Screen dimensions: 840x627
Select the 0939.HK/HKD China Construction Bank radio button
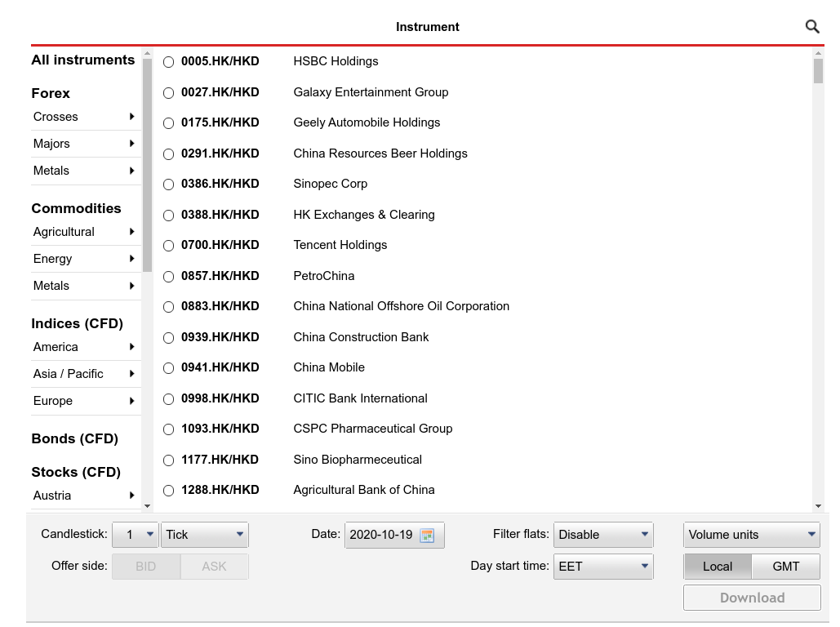[x=169, y=338]
